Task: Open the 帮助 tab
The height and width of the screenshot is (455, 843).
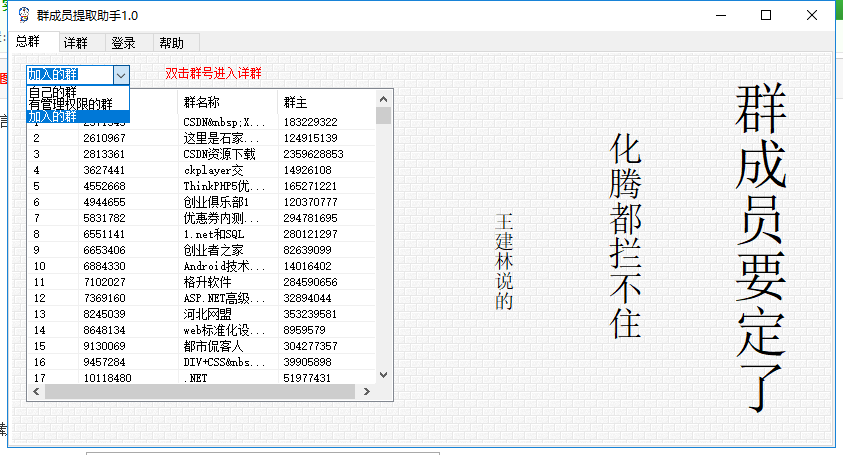Action: (x=171, y=43)
